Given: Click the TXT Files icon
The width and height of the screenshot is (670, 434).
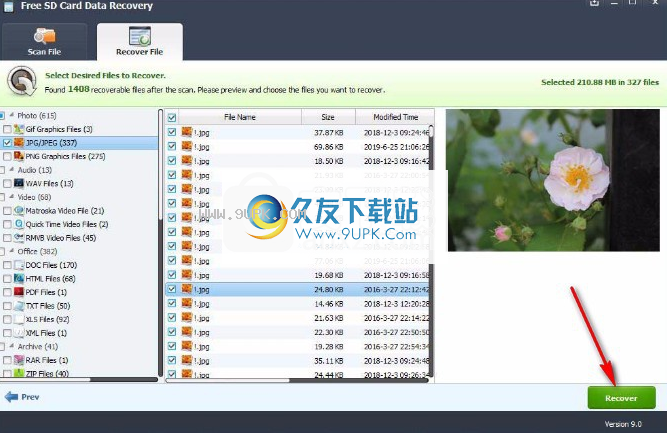Looking at the screenshot, I should (19, 306).
